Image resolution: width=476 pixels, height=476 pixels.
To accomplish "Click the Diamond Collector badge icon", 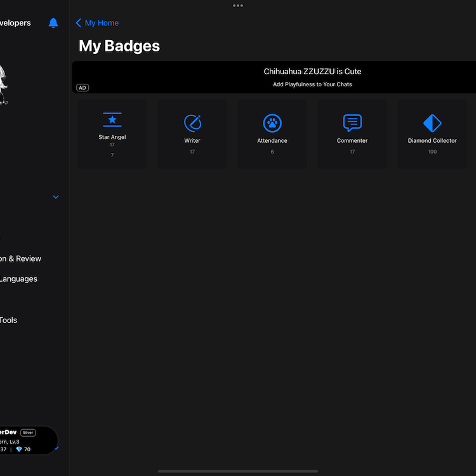I will (x=432, y=122).
